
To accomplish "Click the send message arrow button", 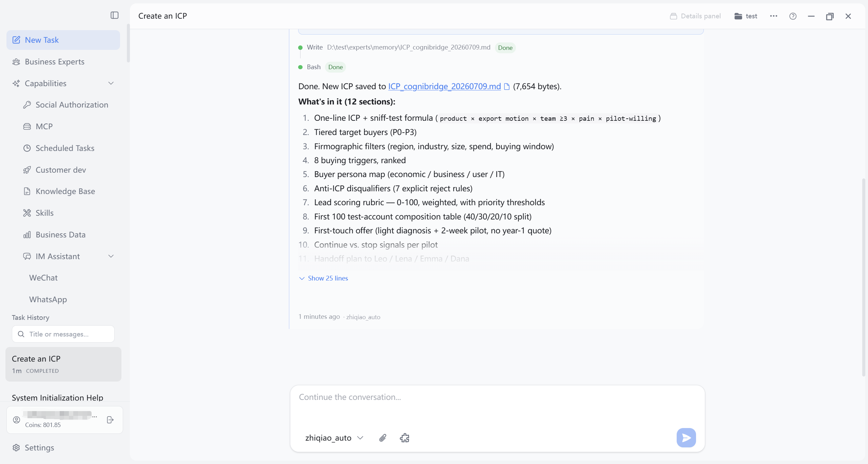I will pyautogui.click(x=686, y=438).
